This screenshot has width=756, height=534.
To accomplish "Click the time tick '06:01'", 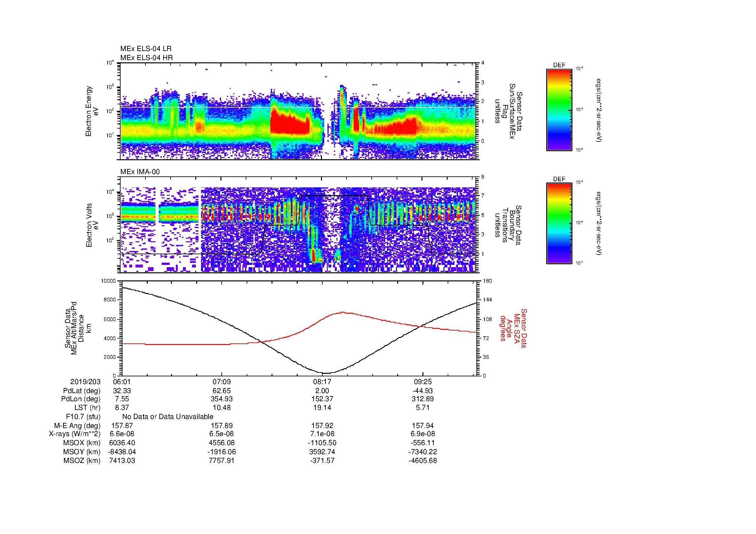I will pos(122,382).
